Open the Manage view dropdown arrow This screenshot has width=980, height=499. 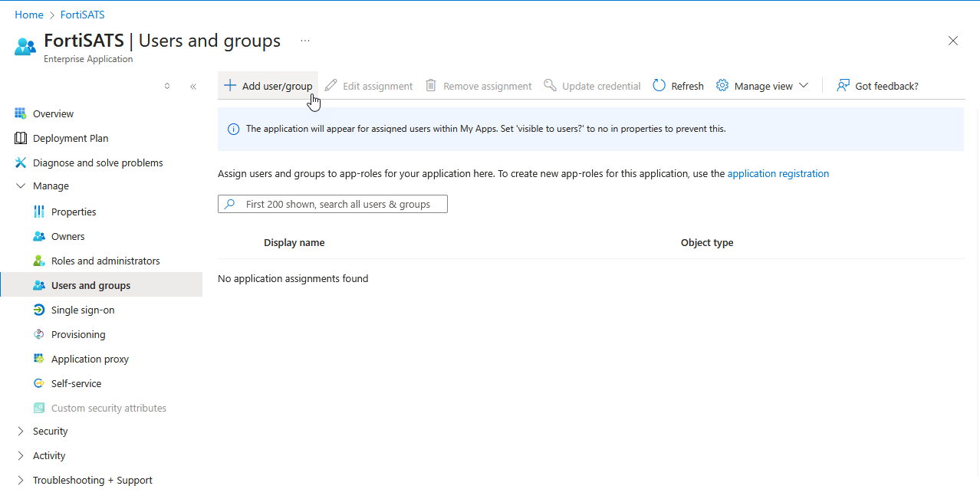click(804, 85)
